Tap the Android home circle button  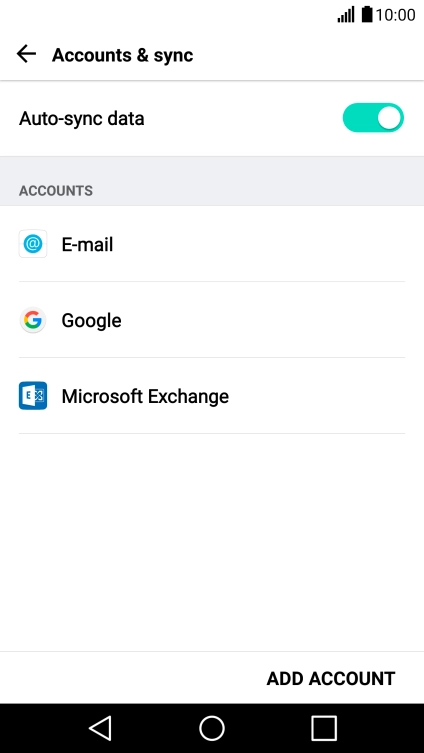(x=212, y=728)
